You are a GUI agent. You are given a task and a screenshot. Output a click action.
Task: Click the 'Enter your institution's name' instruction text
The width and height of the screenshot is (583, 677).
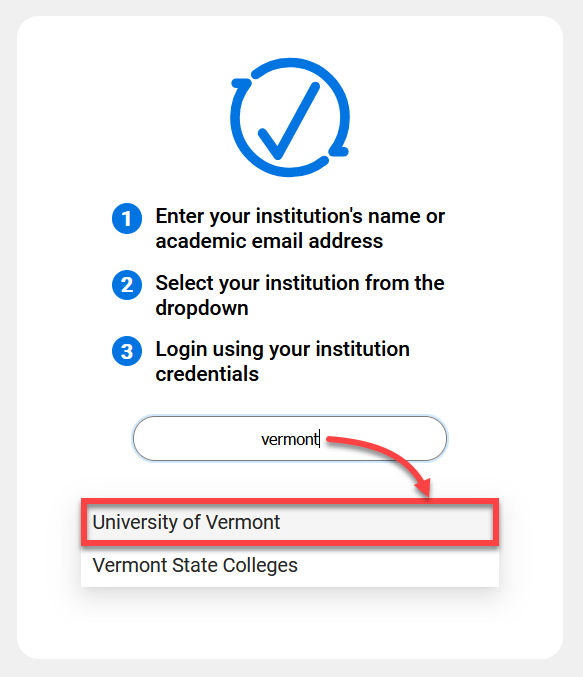pyautogui.click(x=300, y=228)
